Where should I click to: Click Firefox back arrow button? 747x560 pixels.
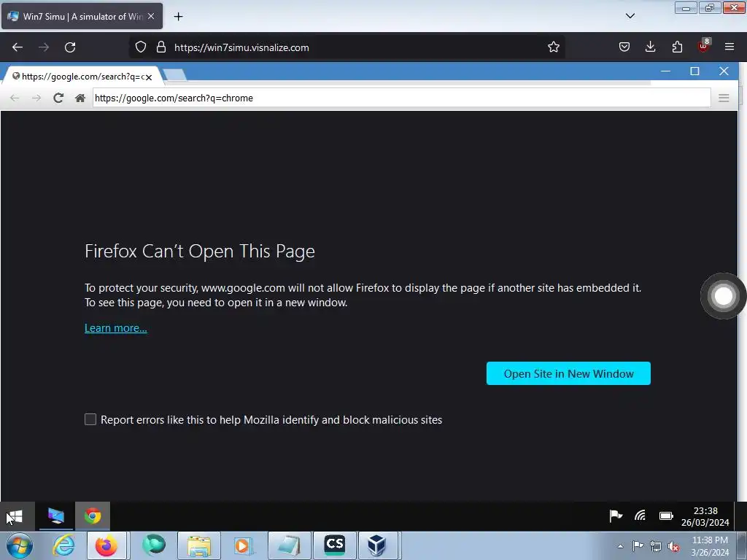(x=18, y=47)
